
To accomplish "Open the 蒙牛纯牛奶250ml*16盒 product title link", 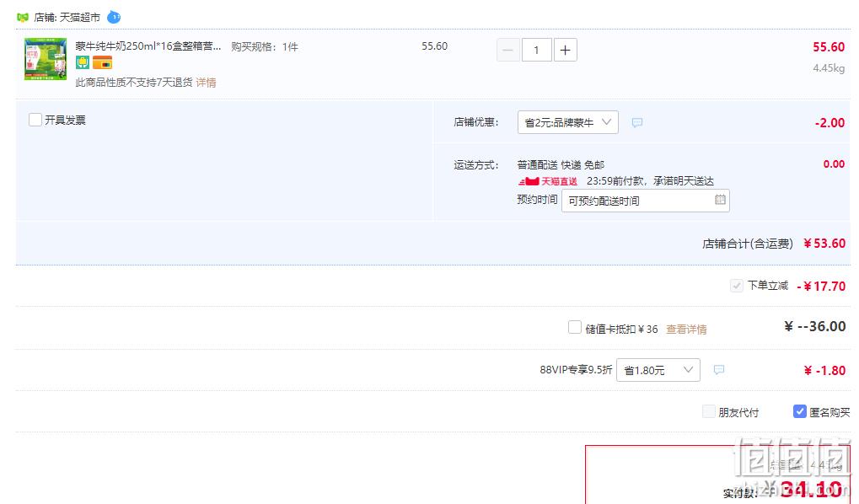I will [x=148, y=46].
